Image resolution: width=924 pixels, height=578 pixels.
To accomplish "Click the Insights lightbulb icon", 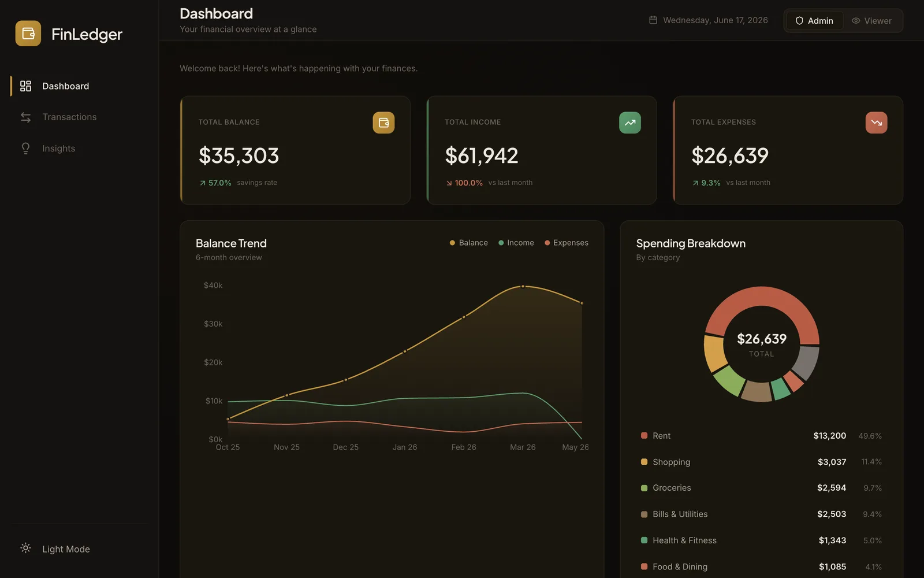I will coord(25,149).
